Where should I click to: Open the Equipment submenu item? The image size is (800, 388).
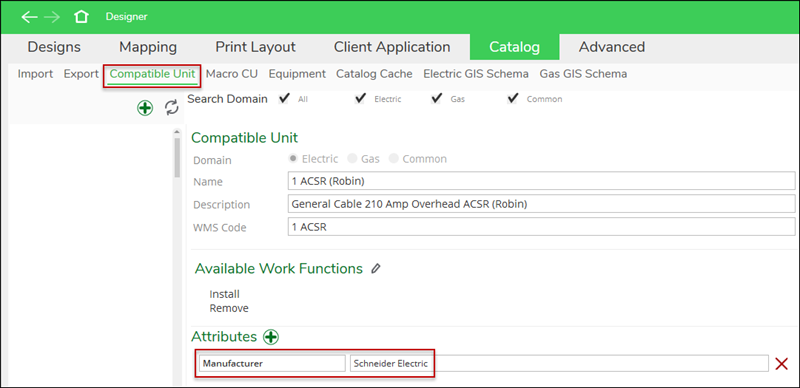[297, 74]
